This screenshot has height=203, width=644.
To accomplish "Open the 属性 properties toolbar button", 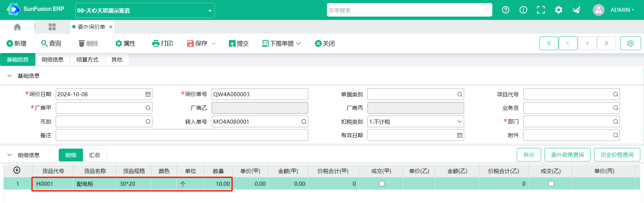I will (x=125, y=43).
